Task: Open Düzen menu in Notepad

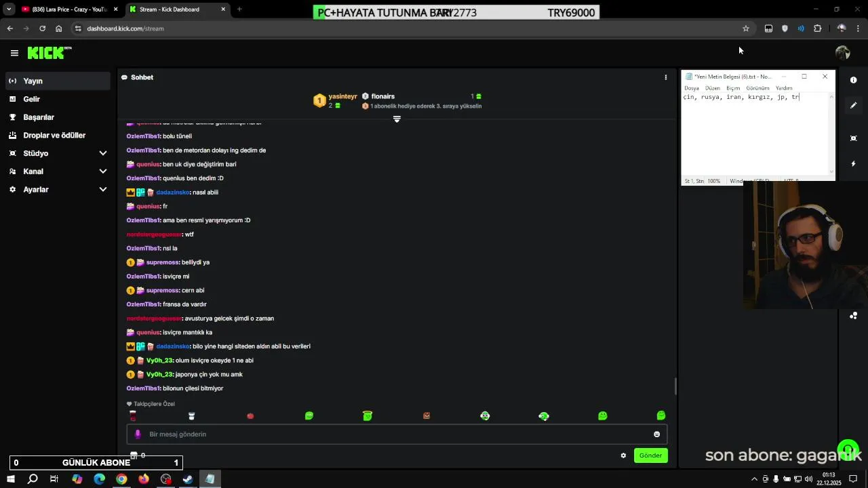Action: click(x=712, y=88)
